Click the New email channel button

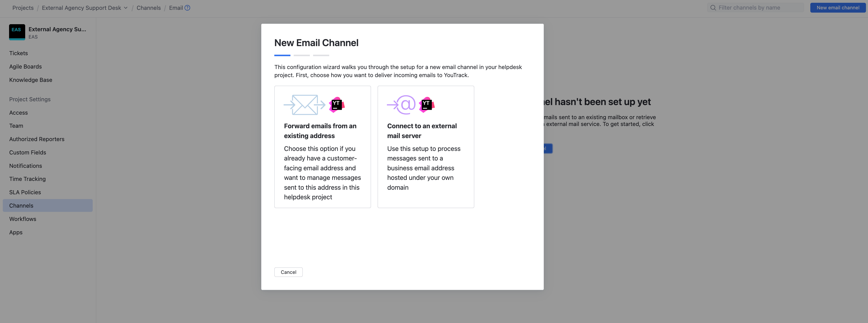tap(838, 7)
